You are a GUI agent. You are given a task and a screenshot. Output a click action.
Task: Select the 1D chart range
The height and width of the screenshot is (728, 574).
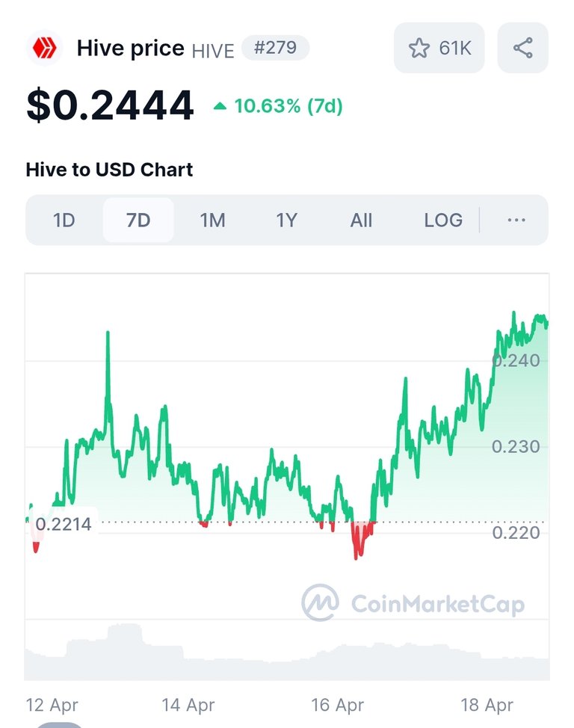click(64, 220)
